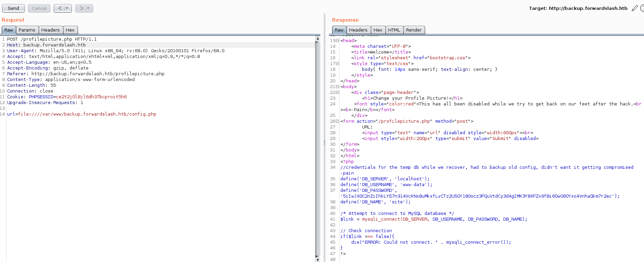Click the request pane scroll up arrow
This screenshot has height=262, width=644.
318,38
